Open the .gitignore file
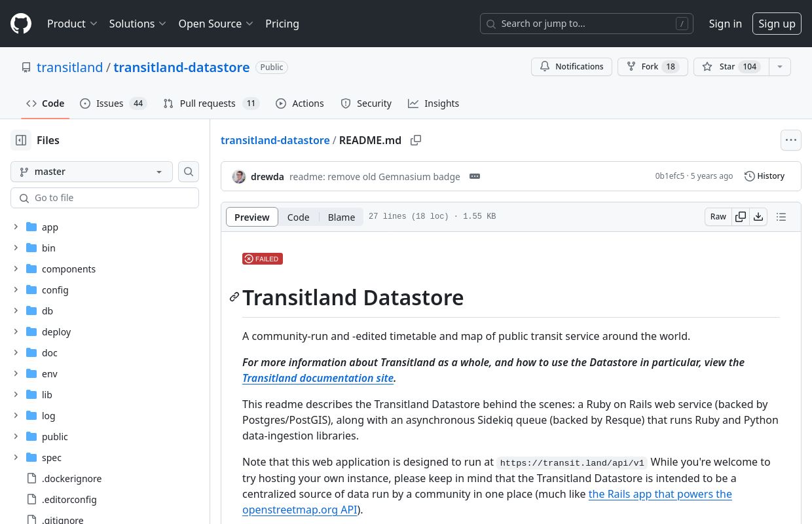Screen dimensions: 812x524 pyautogui.click(x=63, y=519)
